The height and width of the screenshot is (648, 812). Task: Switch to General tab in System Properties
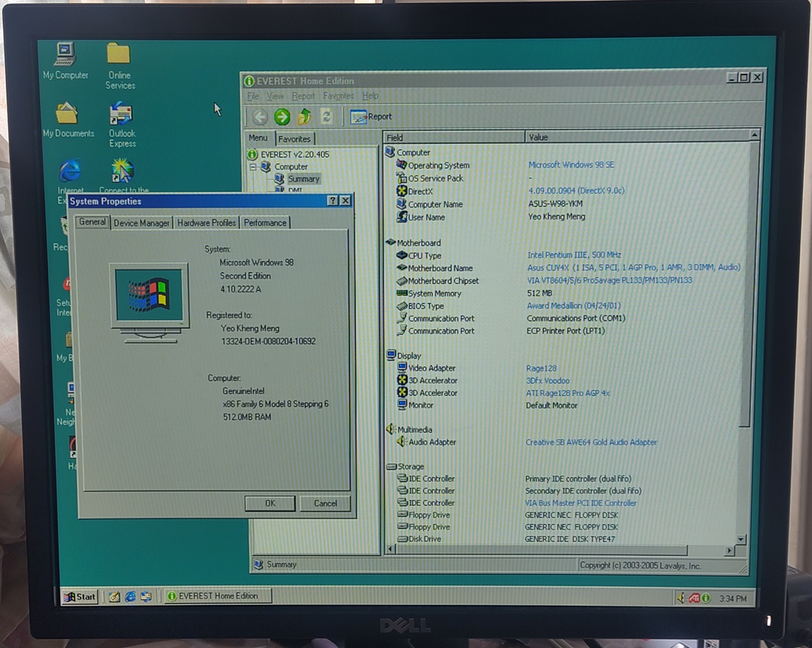tap(92, 222)
